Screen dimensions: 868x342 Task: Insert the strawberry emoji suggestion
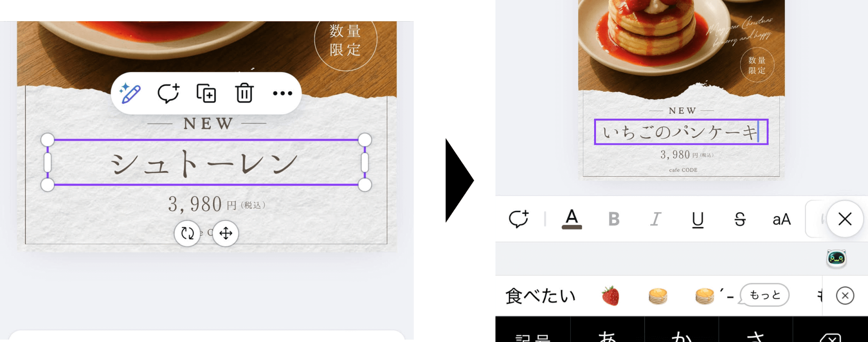coord(611,296)
